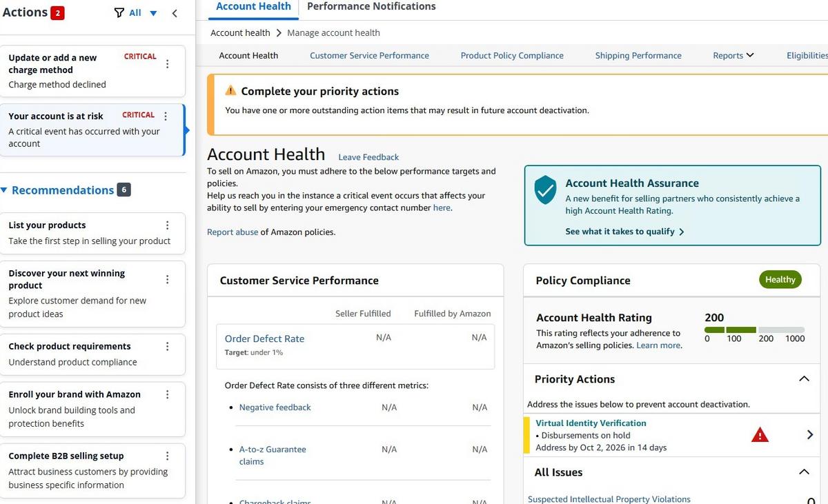Open the Customer Service Performance tab
Image resolution: width=828 pixels, height=504 pixels.
[x=369, y=55]
